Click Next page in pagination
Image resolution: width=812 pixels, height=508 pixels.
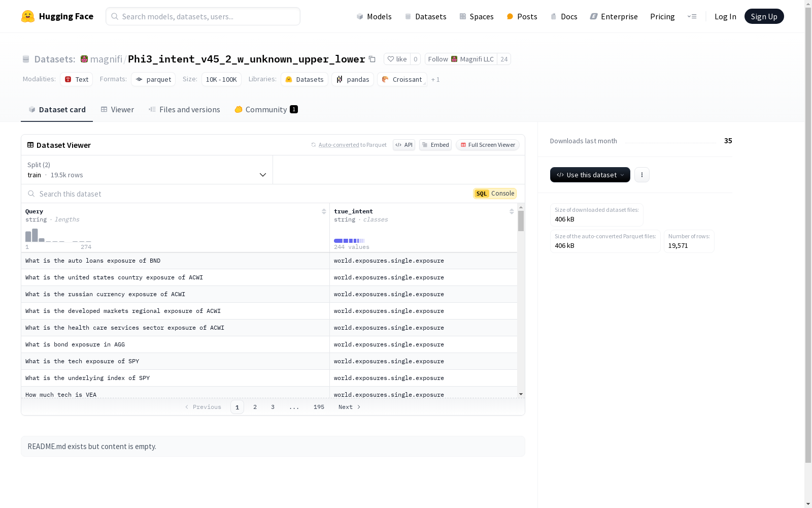(350, 407)
